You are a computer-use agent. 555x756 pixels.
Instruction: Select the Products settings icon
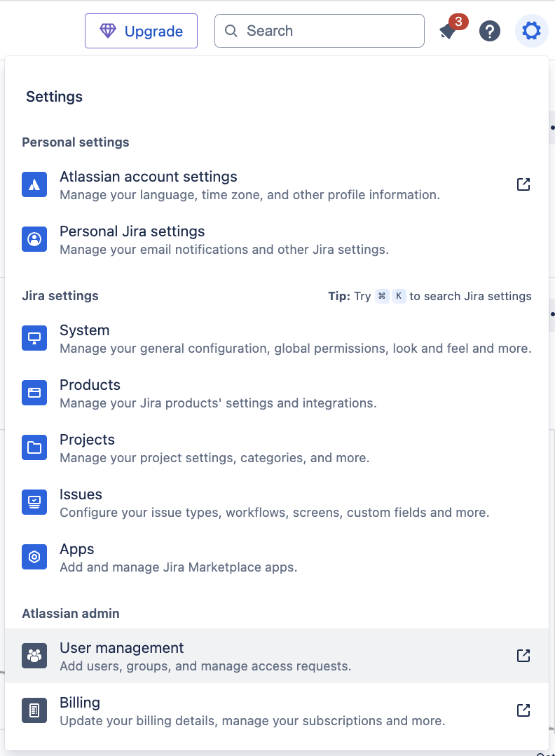click(x=34, y=393)
